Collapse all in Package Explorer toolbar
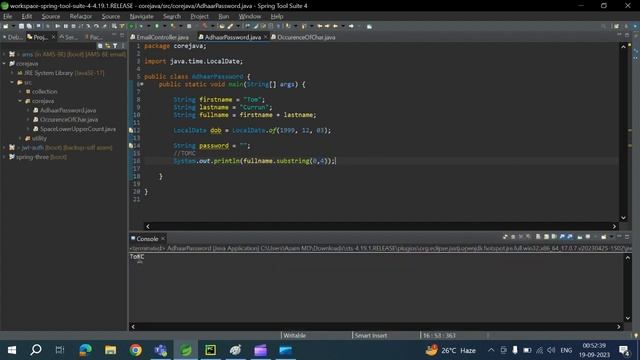 coord(100,46)
